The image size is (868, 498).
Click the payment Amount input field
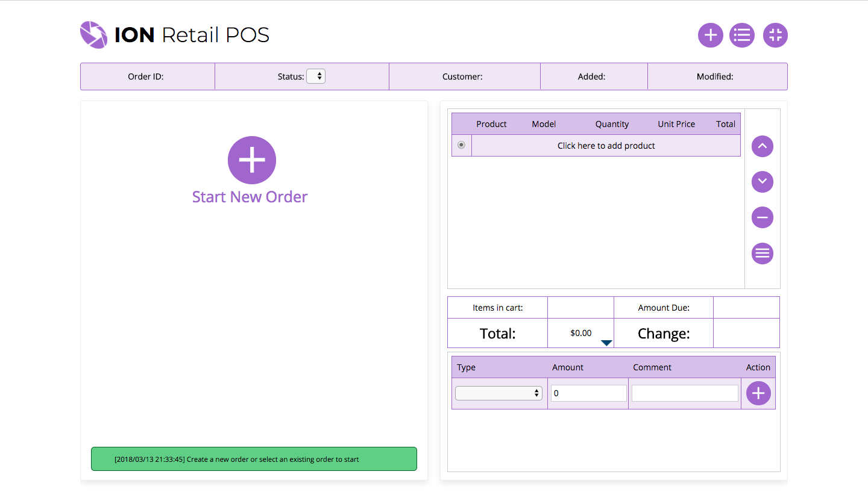pos(588,393)
